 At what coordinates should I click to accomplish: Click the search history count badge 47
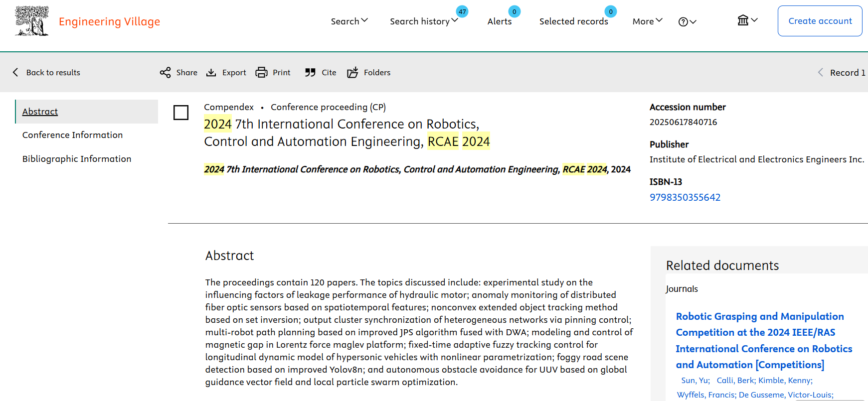tap(462, 11)
